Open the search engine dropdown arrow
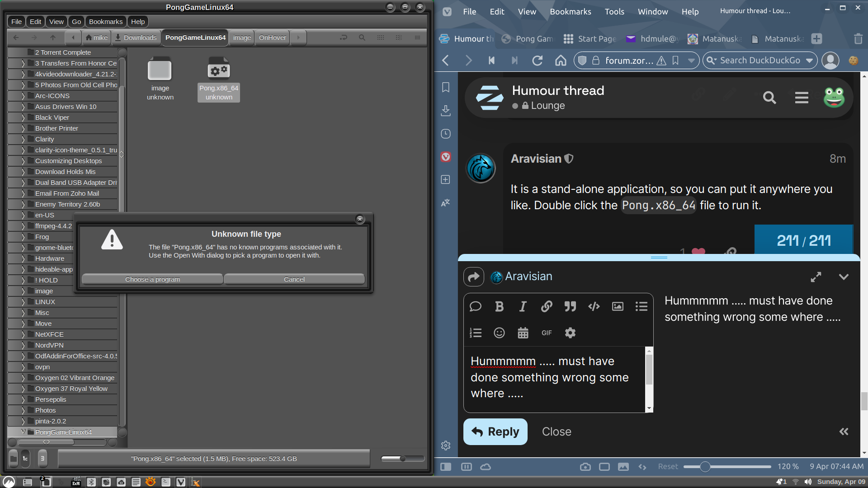 (809, 61)
